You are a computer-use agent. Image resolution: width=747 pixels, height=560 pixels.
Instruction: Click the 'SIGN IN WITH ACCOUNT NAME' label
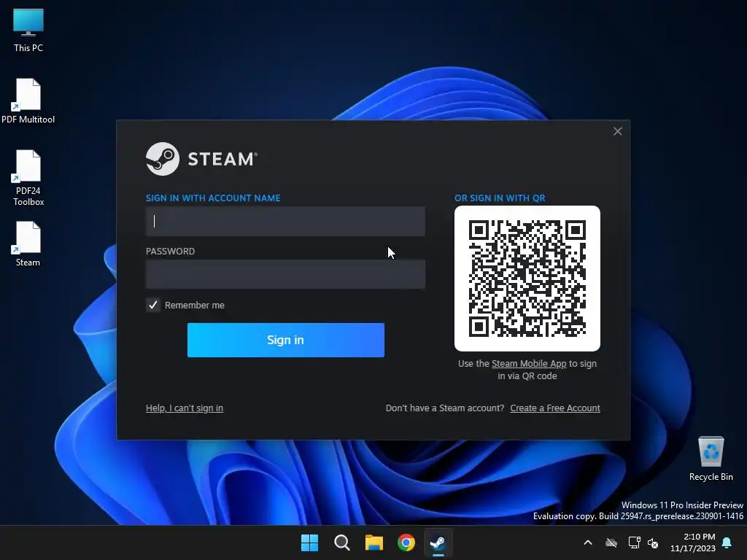[213, 198]
